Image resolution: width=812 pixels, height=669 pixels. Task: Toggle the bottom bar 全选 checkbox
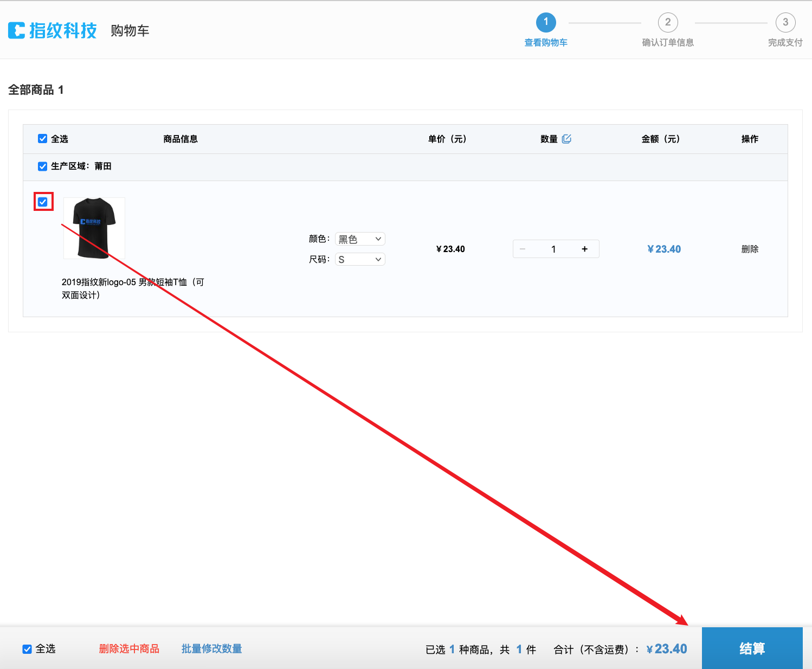[x=27, y=648]
